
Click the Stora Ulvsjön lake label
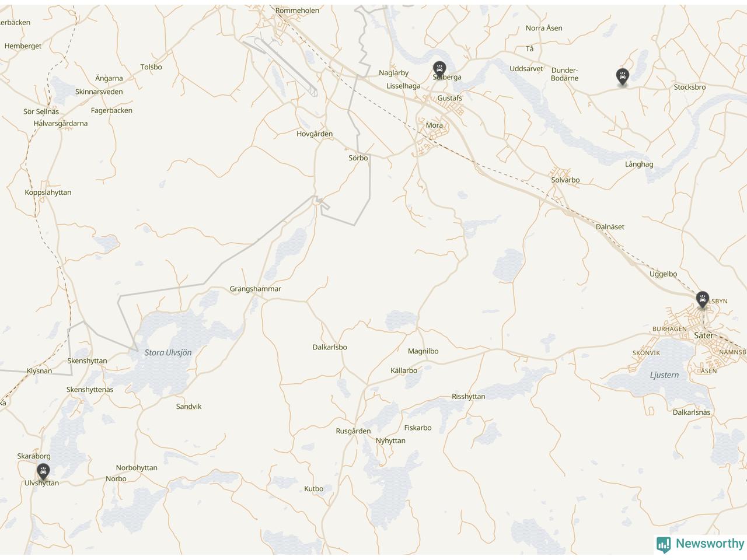168,352
